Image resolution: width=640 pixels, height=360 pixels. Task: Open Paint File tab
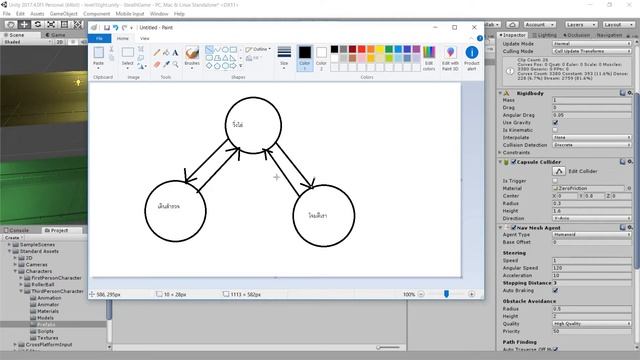point(99,38)
